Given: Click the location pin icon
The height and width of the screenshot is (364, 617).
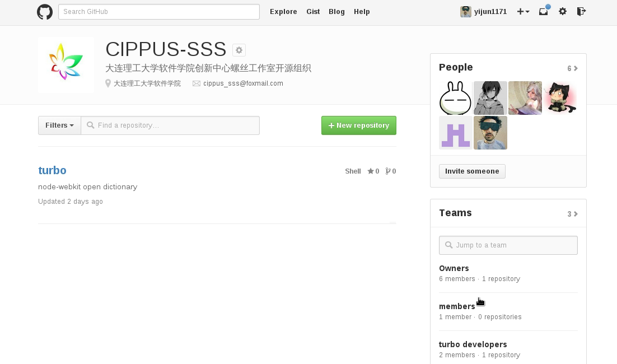Looking at the screenshot, I should 108,83.
